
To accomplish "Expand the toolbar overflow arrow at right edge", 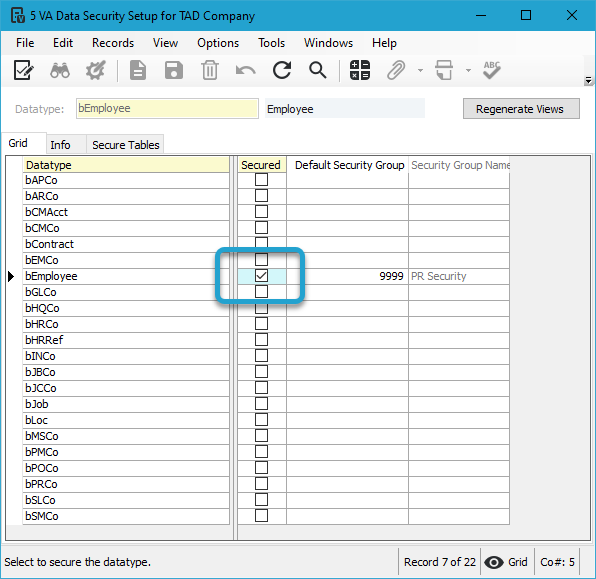I will pyautogui.click(x=588, y=81).
